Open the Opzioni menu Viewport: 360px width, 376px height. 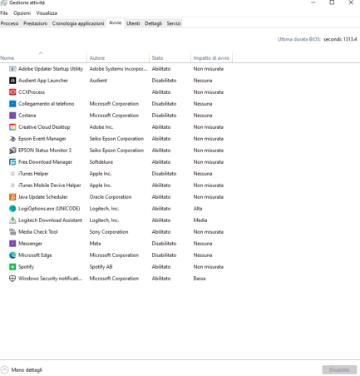tap(22, 13)
